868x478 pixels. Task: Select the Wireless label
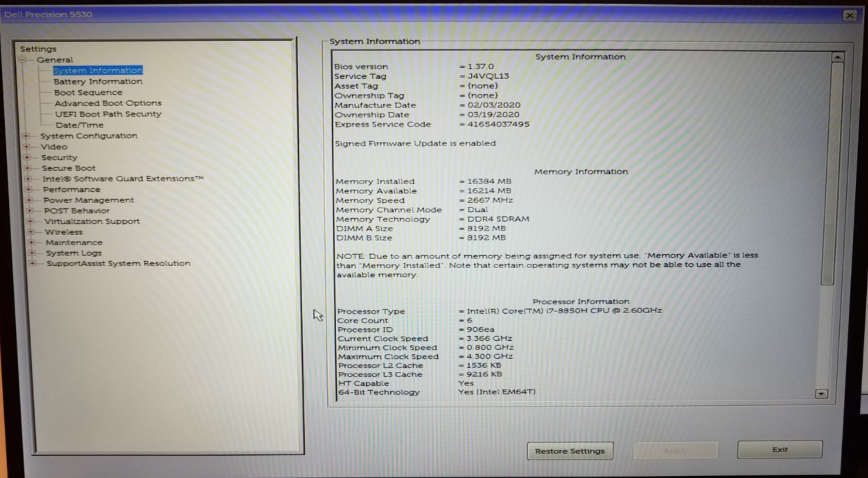[64, 232]
